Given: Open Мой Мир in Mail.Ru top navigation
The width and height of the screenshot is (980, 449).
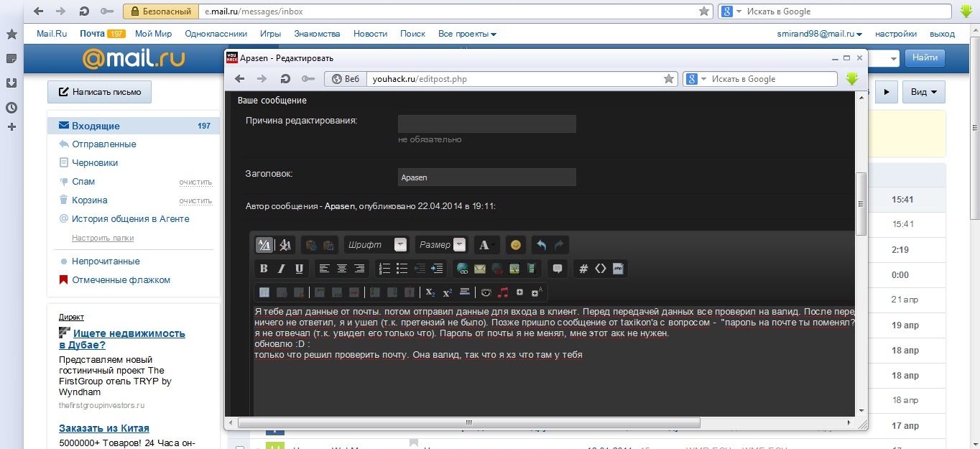Looking at the screenshot, I should 153,34.
